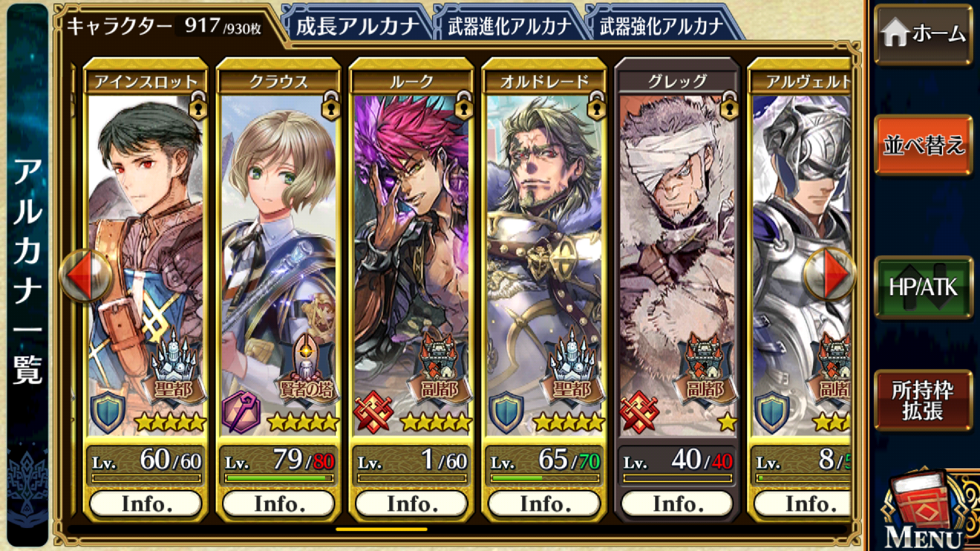Click the yellow horizontal scroll indicator
Screen dimensions: 980x551
point(381,530)
